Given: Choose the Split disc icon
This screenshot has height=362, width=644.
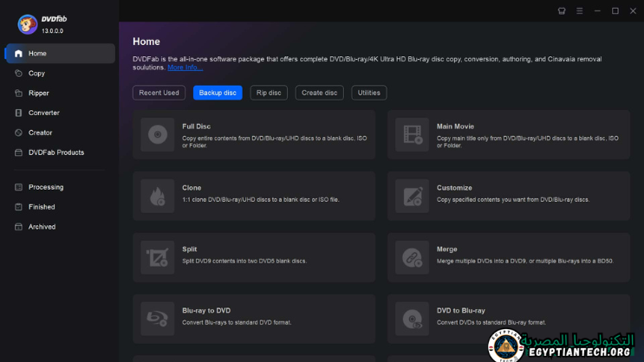Looking at the screenshot, I should (157, 257).
